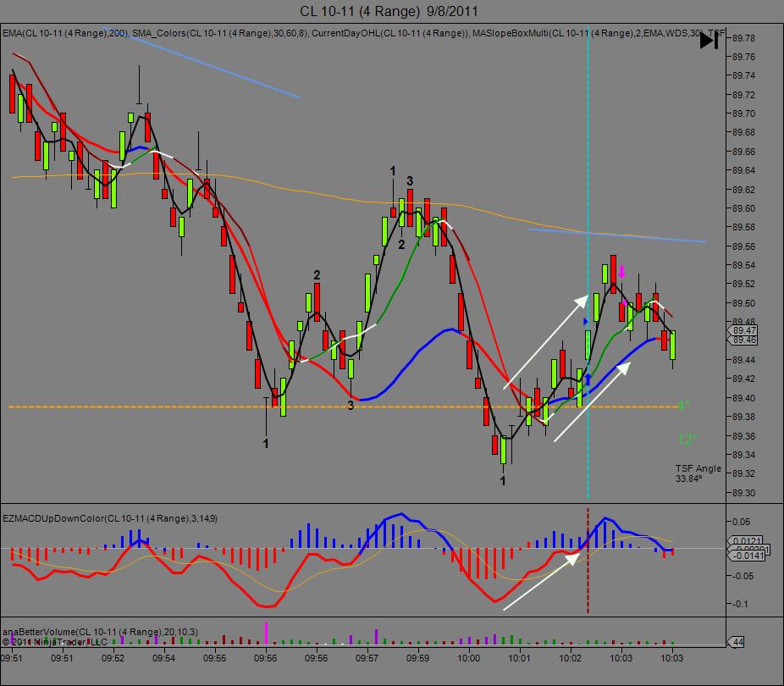Screen dimensions: 784x686
Task: Click the -0.0141 MACD value marker
Action: pyautogui.click(x=746, y=556)
